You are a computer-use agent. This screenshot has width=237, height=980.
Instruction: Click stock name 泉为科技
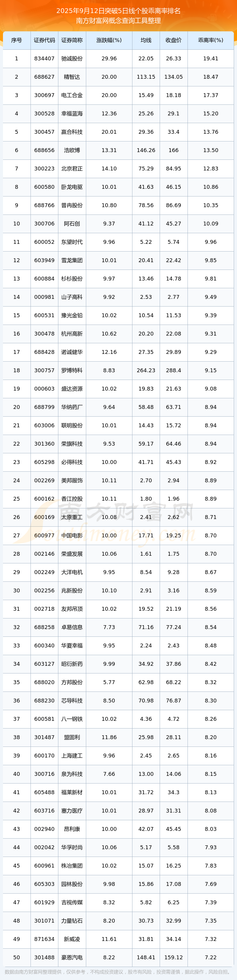pyautogui.click(x=72, y=774)
